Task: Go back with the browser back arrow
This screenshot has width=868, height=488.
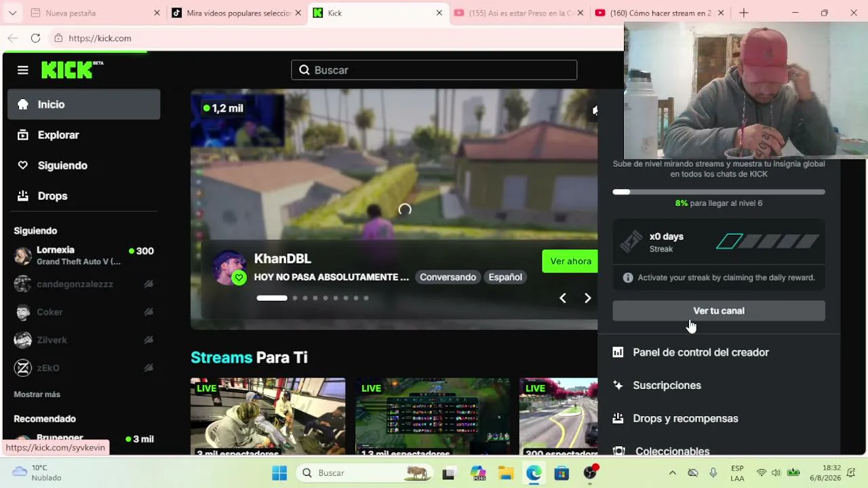Action: point(12,38)
